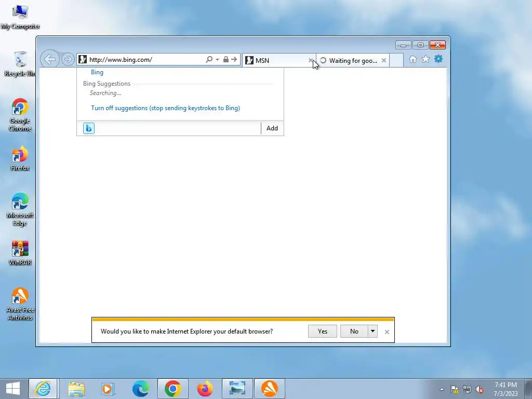Screen dimensions: 532x399
Task: Go forward with the Forward arrow button
Action: pyautogui.click(x=68, y=59)
